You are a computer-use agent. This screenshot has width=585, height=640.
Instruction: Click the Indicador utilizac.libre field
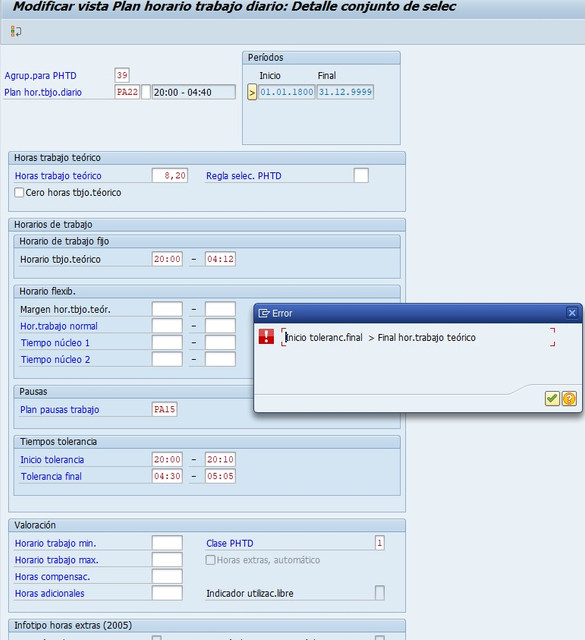pos(379,593)
